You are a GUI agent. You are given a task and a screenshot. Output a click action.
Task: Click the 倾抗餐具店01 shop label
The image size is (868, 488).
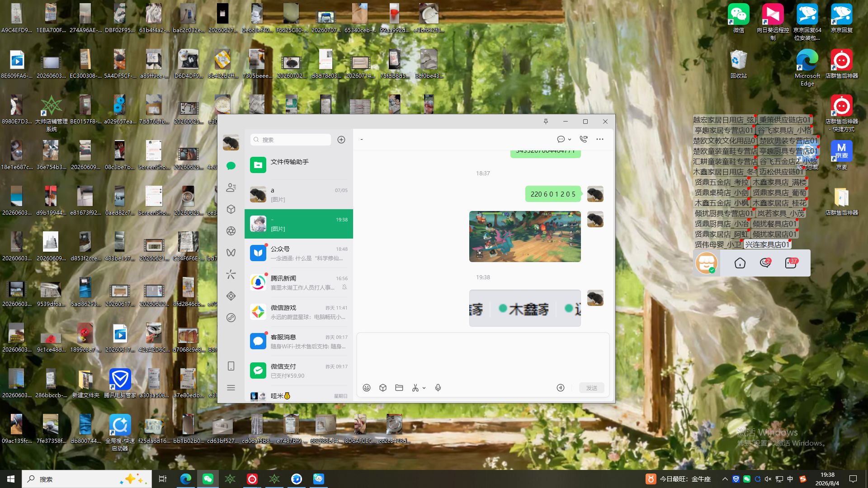(x=774, y=224)
